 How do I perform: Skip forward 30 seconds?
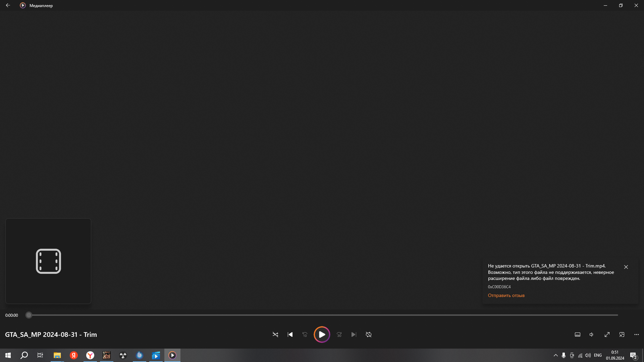point(339,335)
